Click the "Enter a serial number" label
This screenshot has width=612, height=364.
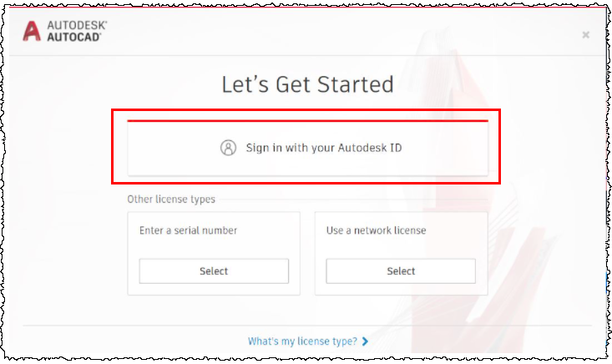pos(188,230)
